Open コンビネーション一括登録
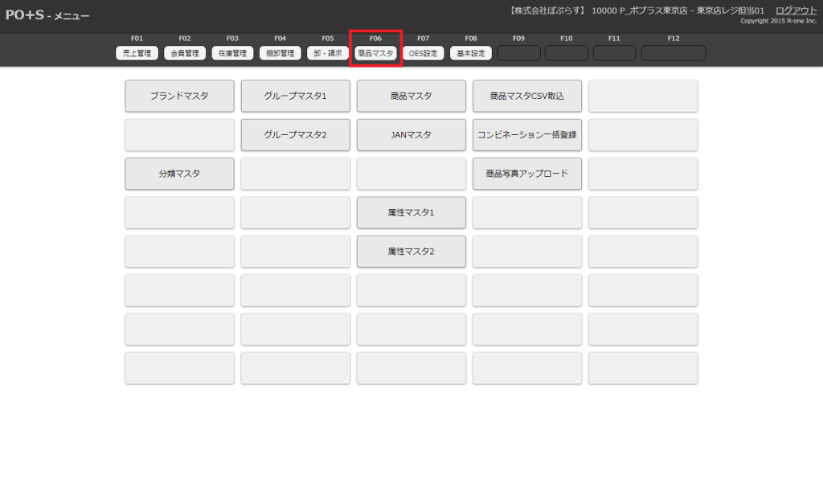Image resolution: width=823 pixels, height=504 pixels. point(526,135)
